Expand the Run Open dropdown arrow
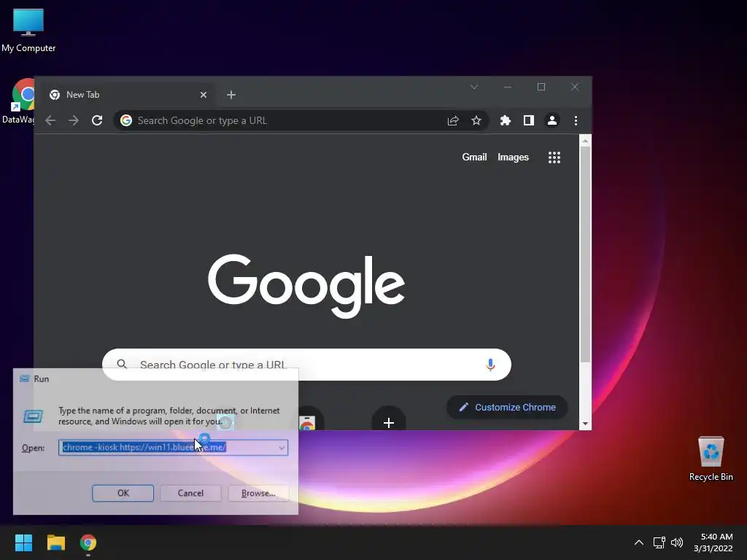Image resolution: width=747 pixels, height=560 pixels. (282, 448)
